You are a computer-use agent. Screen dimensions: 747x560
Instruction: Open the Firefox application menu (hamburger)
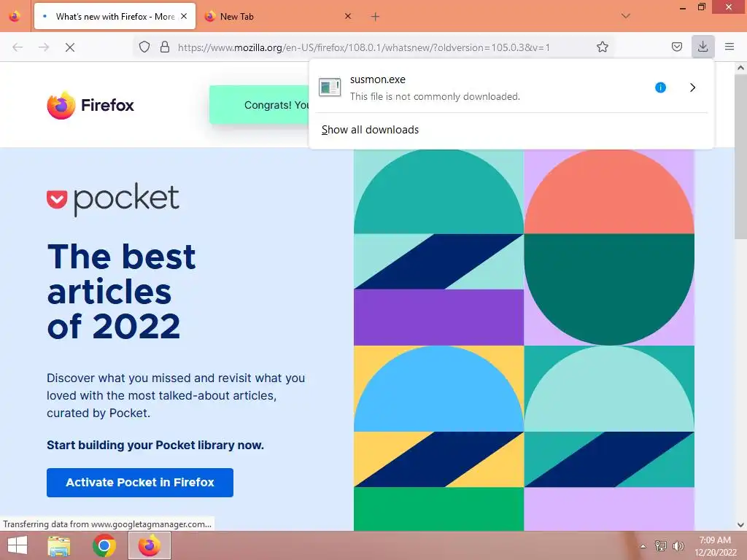729,47
